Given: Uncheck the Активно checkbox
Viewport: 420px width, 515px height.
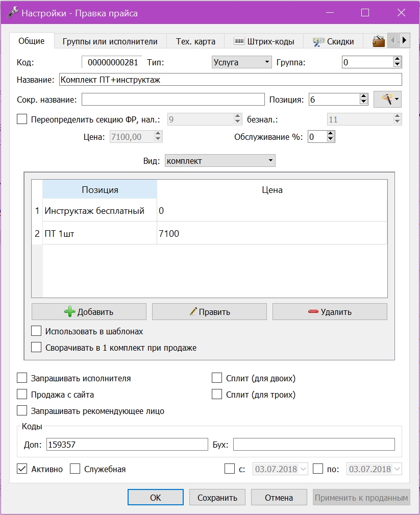Looking at the screenshot, I should coord(22,469).
